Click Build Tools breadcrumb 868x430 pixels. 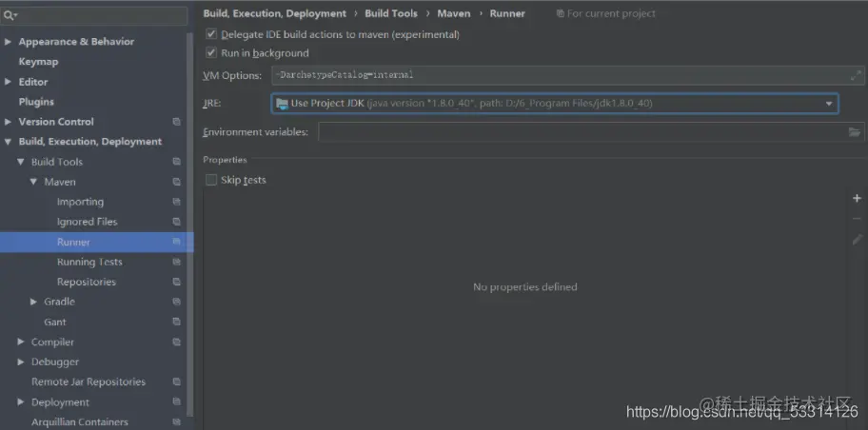391,14
